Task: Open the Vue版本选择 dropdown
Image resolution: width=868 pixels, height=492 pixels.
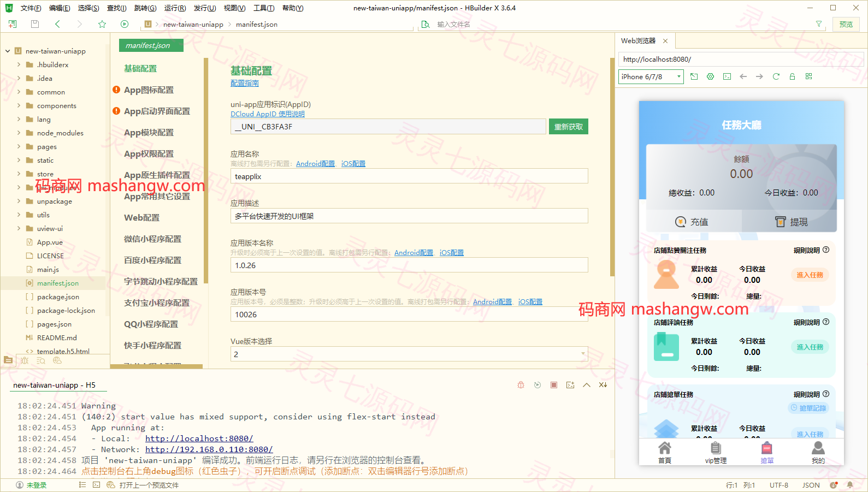Action: coord(409,354)
